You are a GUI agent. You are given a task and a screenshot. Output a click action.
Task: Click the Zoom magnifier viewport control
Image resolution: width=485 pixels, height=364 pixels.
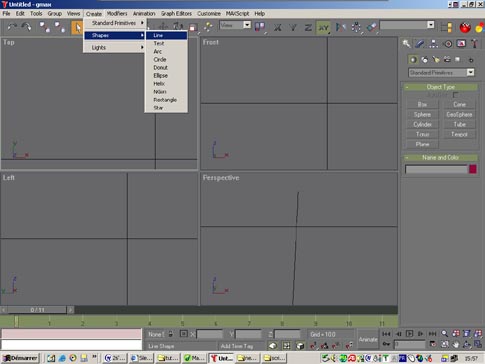pos(444,333)
